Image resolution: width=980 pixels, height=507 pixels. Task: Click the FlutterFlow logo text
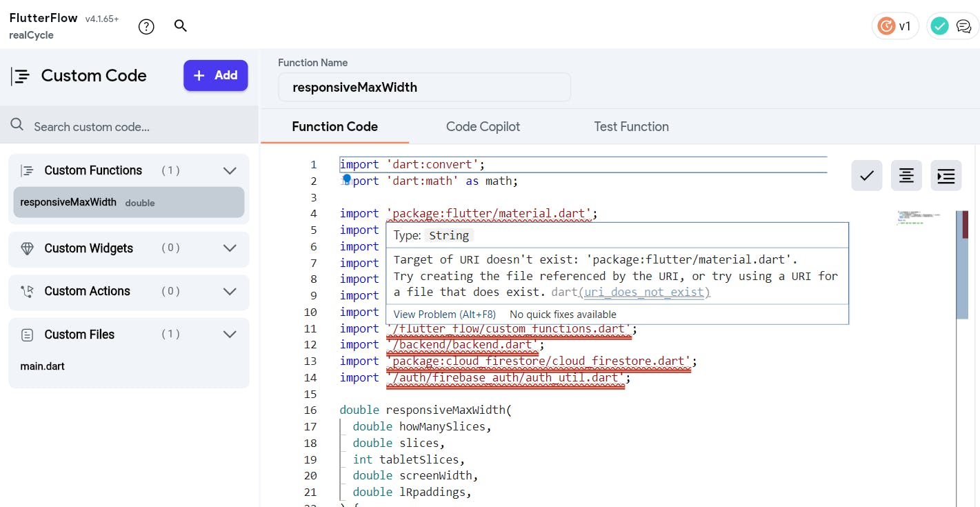click(43, 18)
